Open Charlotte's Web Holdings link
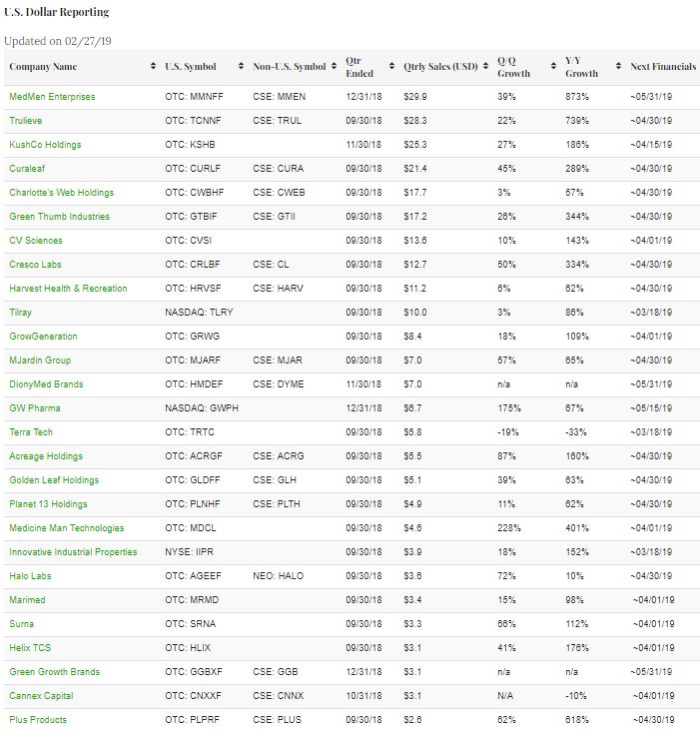Viewport: 700px width, 734px height. coord(61,193)
